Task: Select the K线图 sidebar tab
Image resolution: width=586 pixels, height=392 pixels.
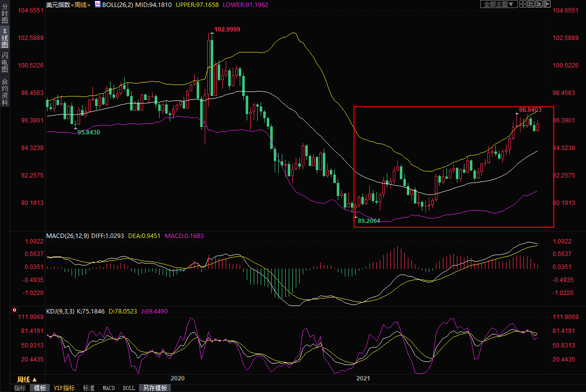Action: point(5,38)
